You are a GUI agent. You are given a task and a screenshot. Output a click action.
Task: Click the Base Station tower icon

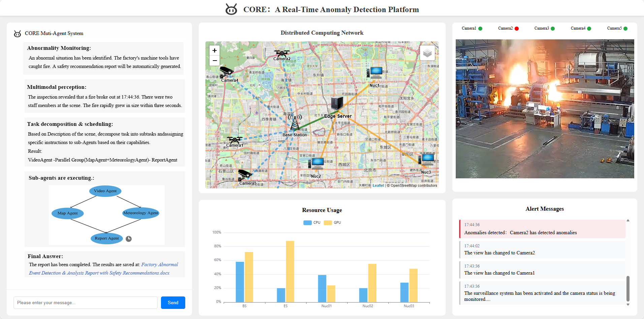(x=295, y=122)
